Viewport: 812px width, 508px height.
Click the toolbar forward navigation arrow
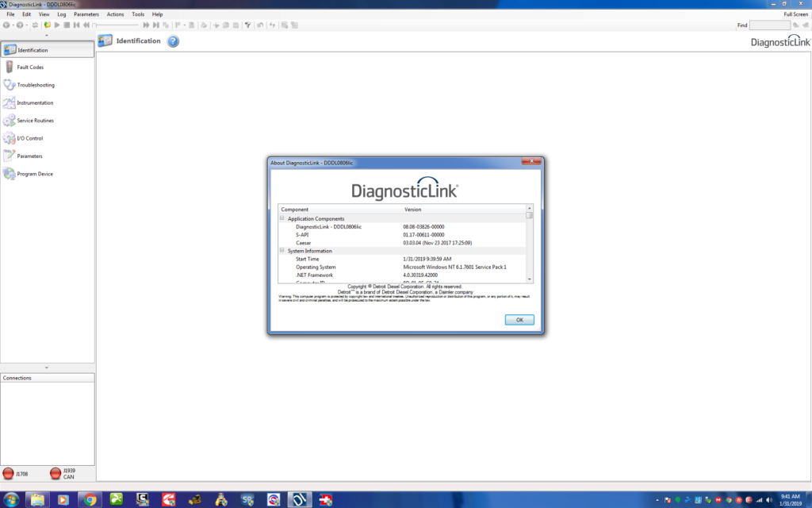pos(20,25)
